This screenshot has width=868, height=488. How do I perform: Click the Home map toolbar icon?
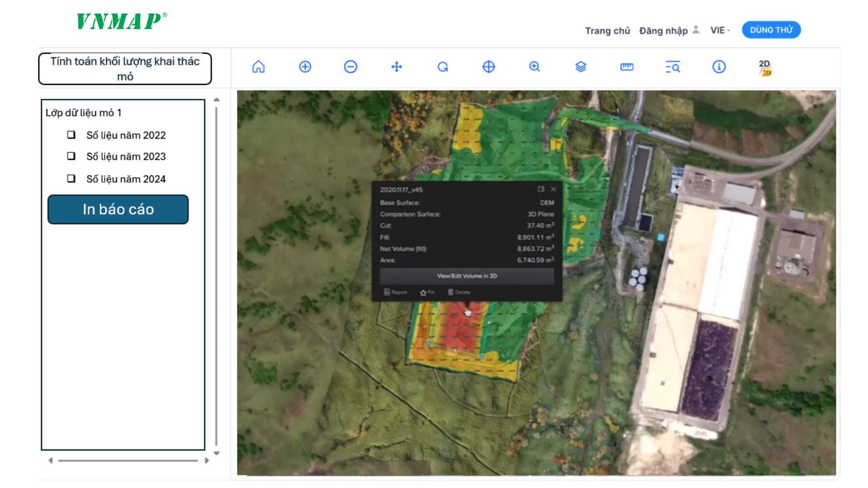(x=258, y=67)
